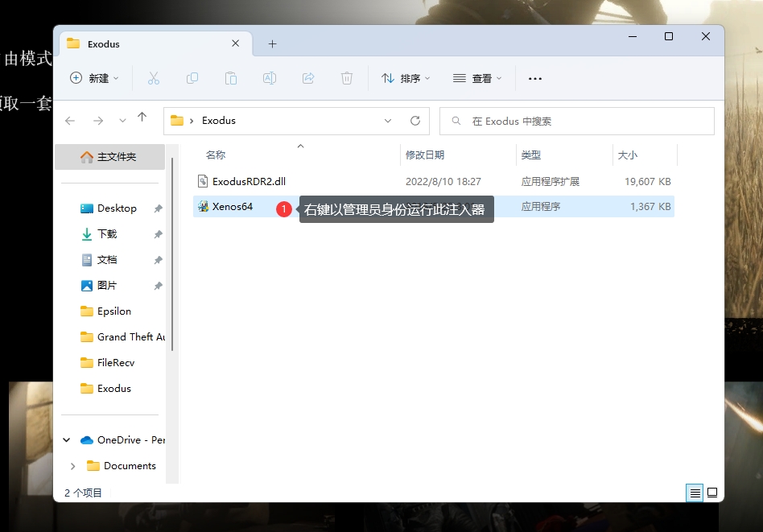763x532 pixels.
Task: Click the Share icon in toolbar
Action: pyautogui.click(x=308, y=78)
